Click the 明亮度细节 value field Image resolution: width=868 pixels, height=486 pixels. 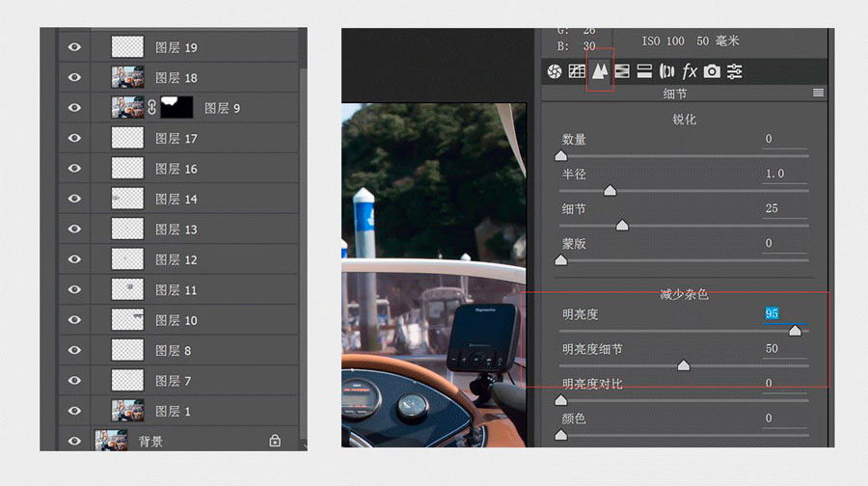(x=784, y=349)
